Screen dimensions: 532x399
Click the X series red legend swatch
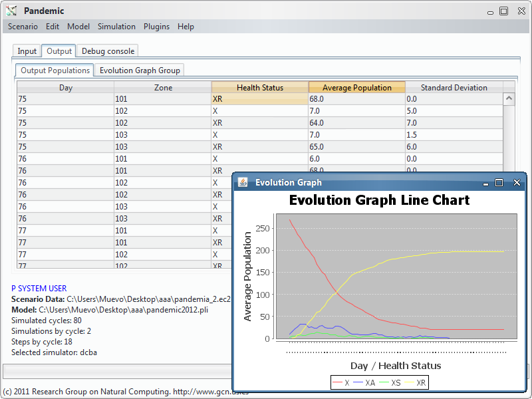point(337,383)
